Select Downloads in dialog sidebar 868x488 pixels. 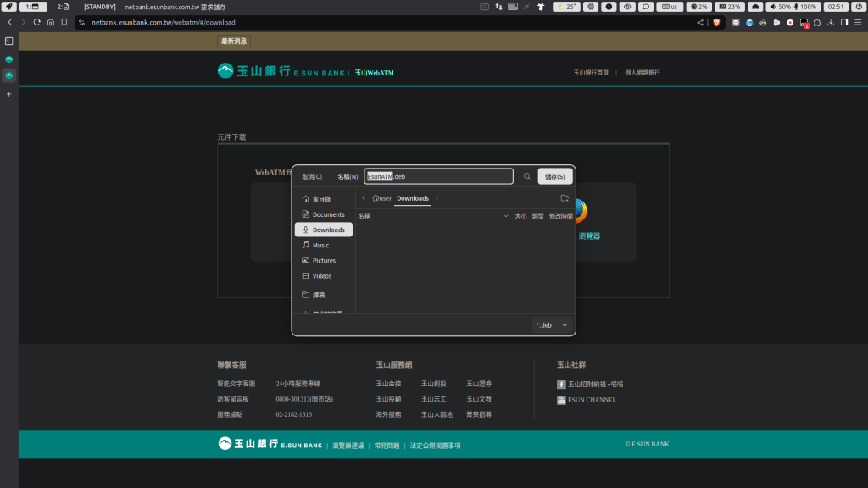(323, 230)
